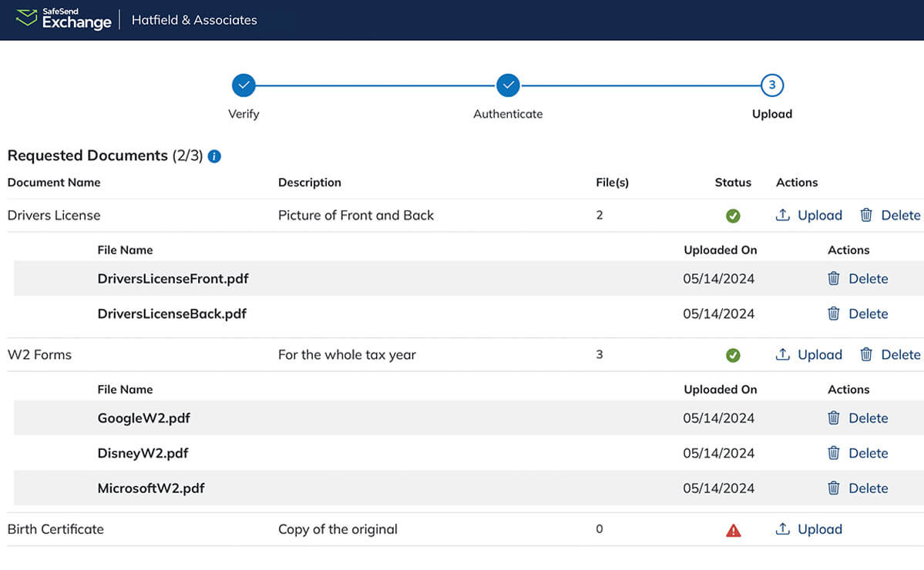The height and width of the screenshot is (570, 924).
Task: Click green status check for W2 Forms
Action: pyautogui.click(x=733, y=355)
